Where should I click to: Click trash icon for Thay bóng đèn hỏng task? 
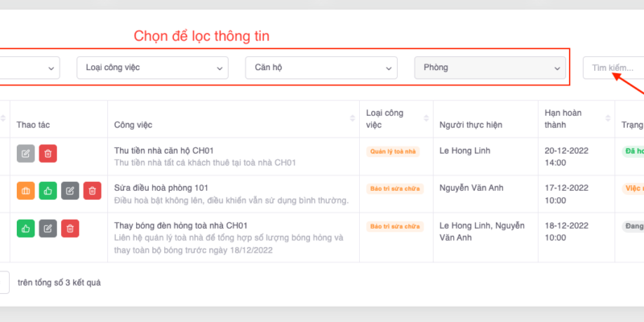click(70, 229)
